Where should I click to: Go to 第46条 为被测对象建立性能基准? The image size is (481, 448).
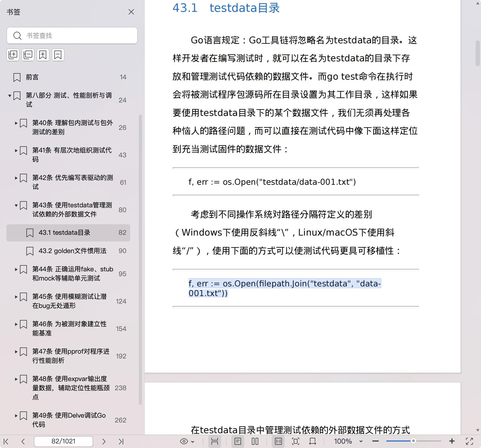tap(69, 329)
